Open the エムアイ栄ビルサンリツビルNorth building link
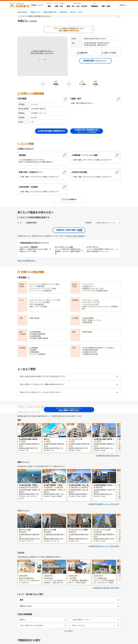This screenshot has width=138, height=644. click(43, 626)
